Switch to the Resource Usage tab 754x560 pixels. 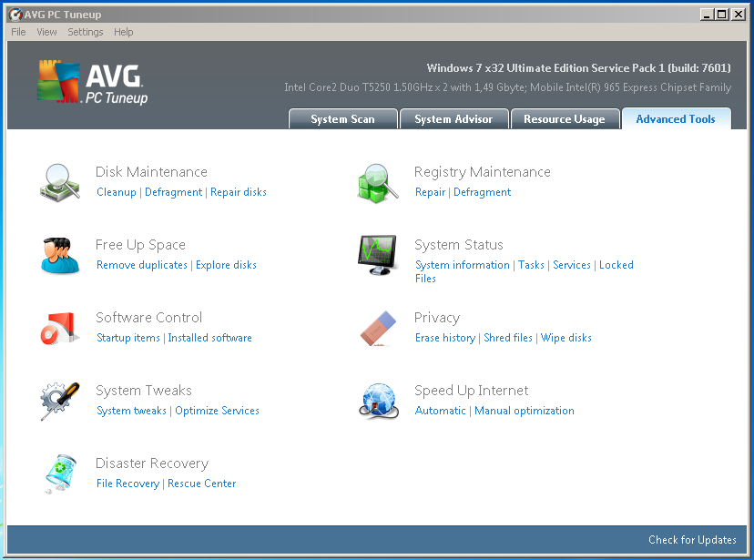coord(565,118)
